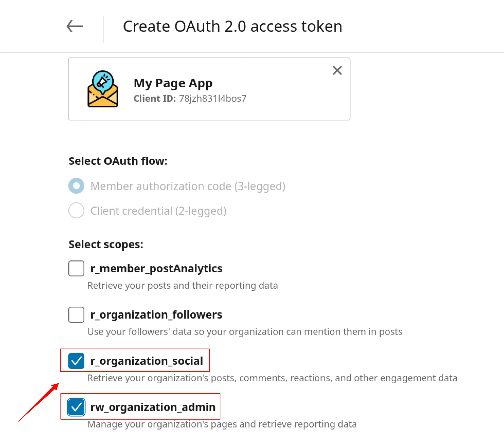The image size is (504, 437).
Task: Click the Create OAuth 2.0 access token title
Action: pos(232,26)
